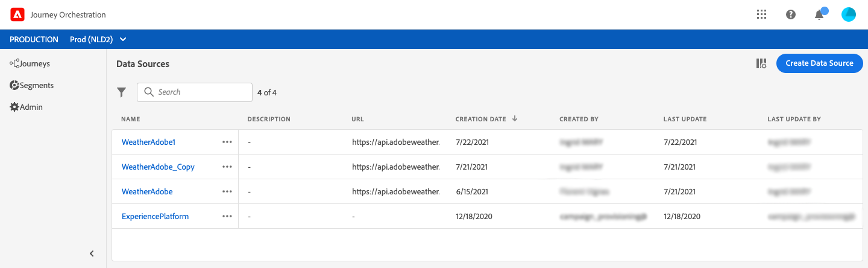Click the search magnifier icon

149,92
